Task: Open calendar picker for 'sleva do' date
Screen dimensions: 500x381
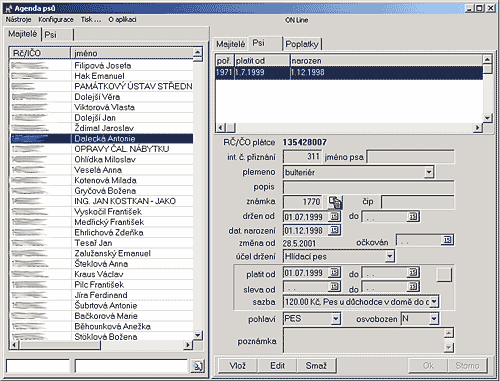Action: (413, 286)
